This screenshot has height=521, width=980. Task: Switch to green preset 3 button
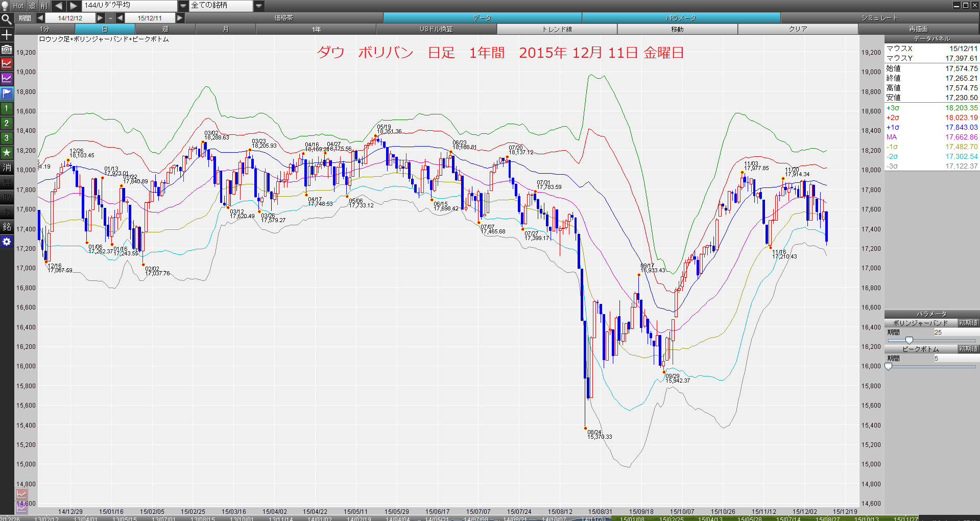point(7,138)
